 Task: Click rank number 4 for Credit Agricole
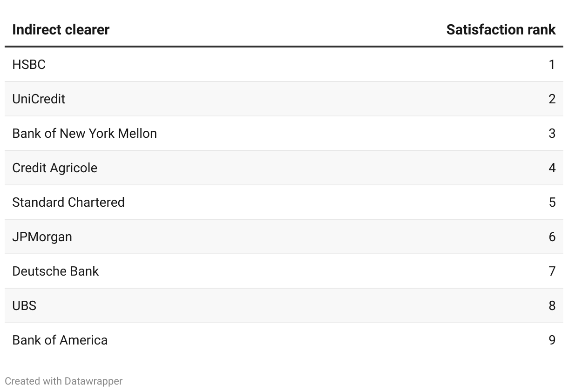(552, 168)
